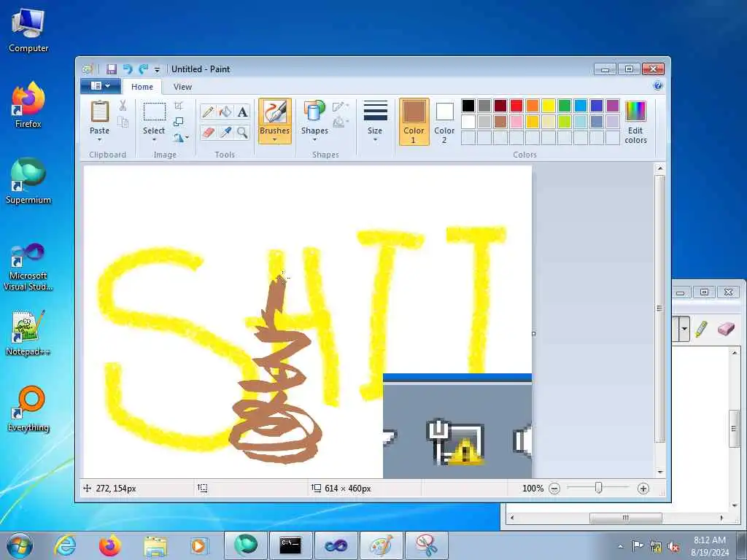Open Supermium desktop shortcut
Image resolution: width=747 pixels, height=560 pixels.
coord(28,181)
